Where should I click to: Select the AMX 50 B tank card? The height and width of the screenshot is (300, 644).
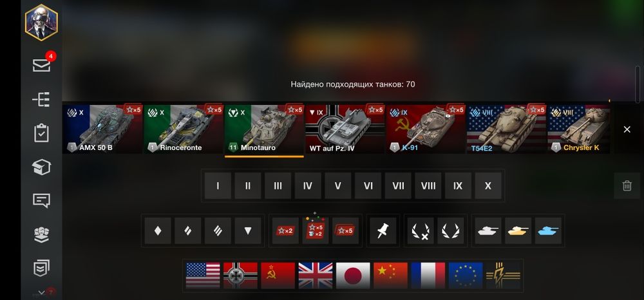[102, 129]
